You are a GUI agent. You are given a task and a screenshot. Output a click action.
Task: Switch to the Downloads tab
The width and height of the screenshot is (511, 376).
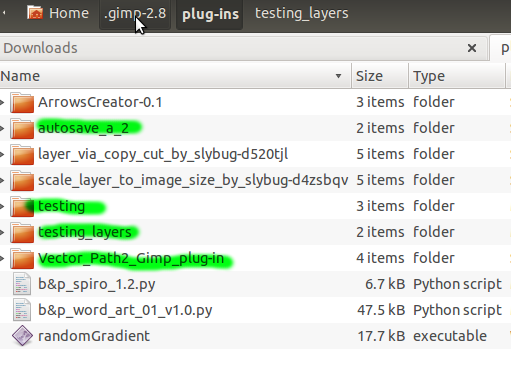click(244, 48)
